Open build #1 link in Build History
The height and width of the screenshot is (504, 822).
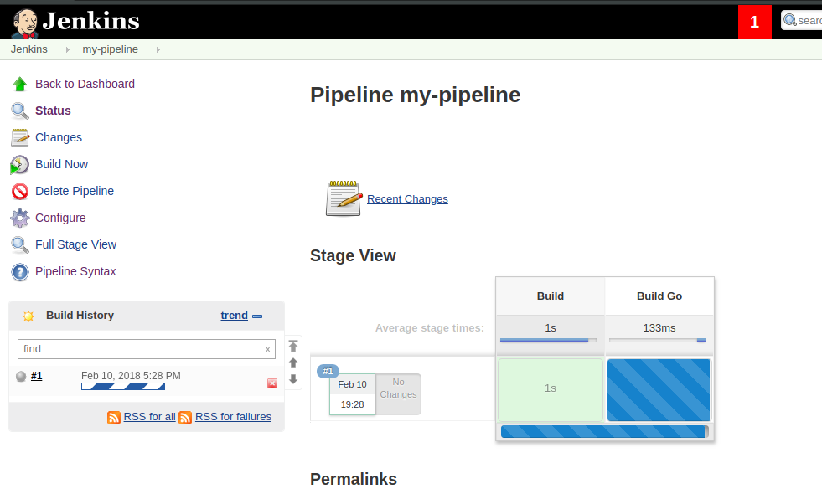pyautogui.click(x=37, y=376)
